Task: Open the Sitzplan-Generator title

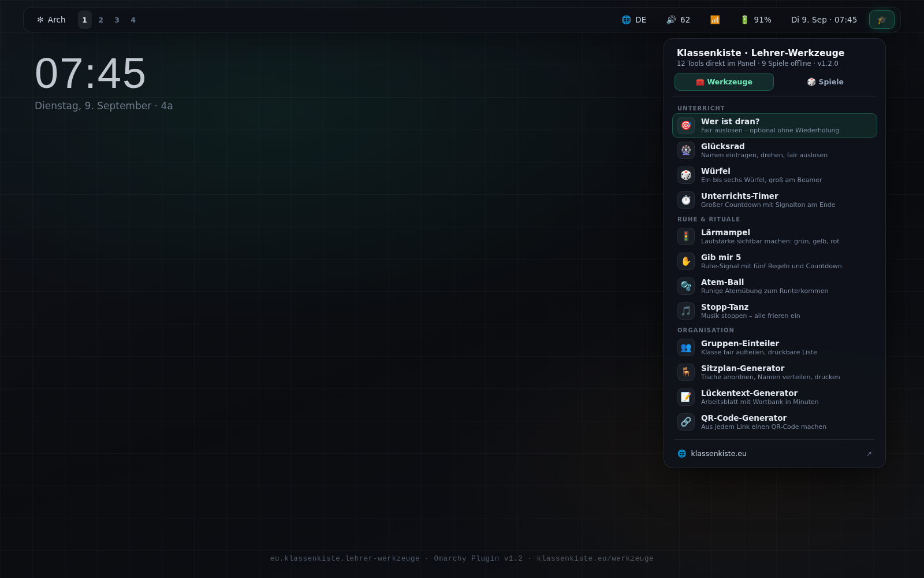Action: point(743,368)
